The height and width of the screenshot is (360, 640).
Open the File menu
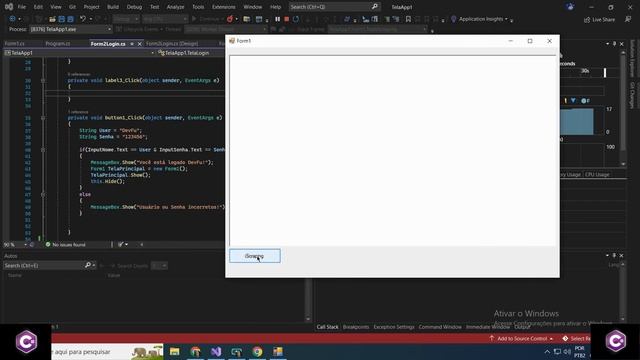tap(22, 7)
